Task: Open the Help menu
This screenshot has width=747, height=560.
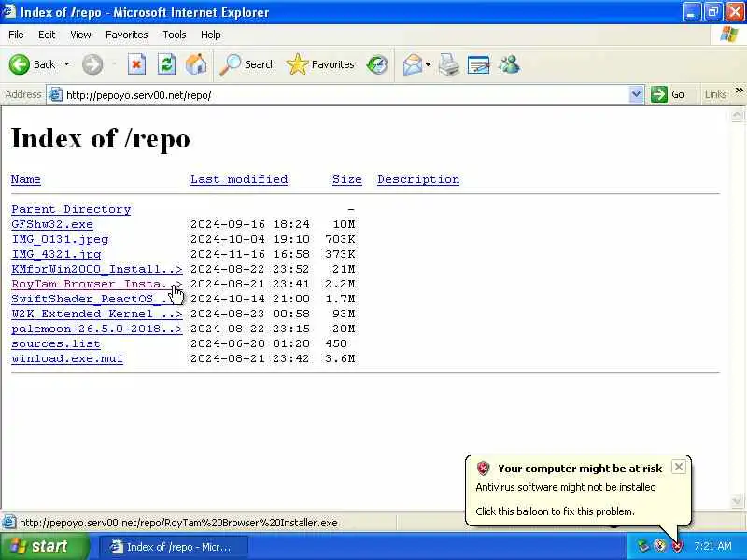Action: (x=211, y=35)
